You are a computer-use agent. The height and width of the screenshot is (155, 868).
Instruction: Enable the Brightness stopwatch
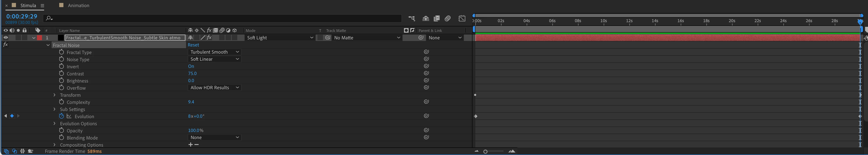tap(61, 80)
